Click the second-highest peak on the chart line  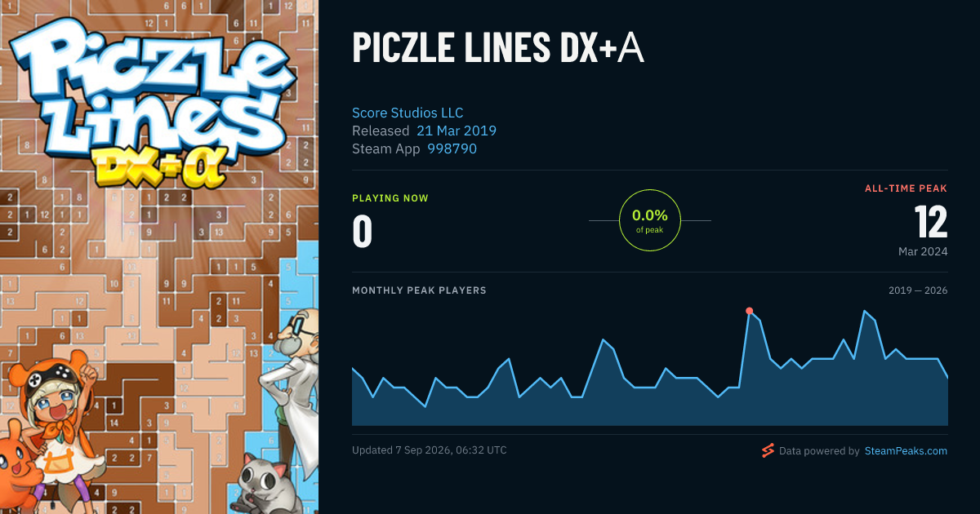[864, 311]
